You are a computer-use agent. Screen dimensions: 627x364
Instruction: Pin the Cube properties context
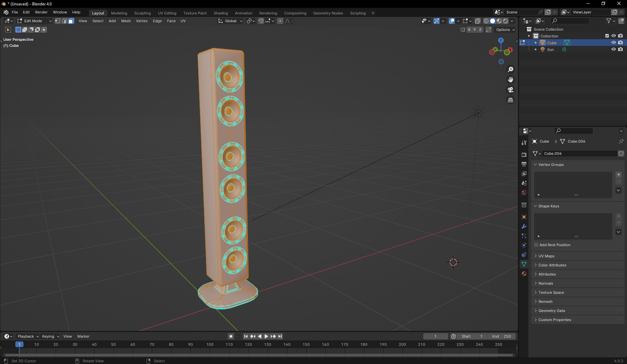(621, 141)
